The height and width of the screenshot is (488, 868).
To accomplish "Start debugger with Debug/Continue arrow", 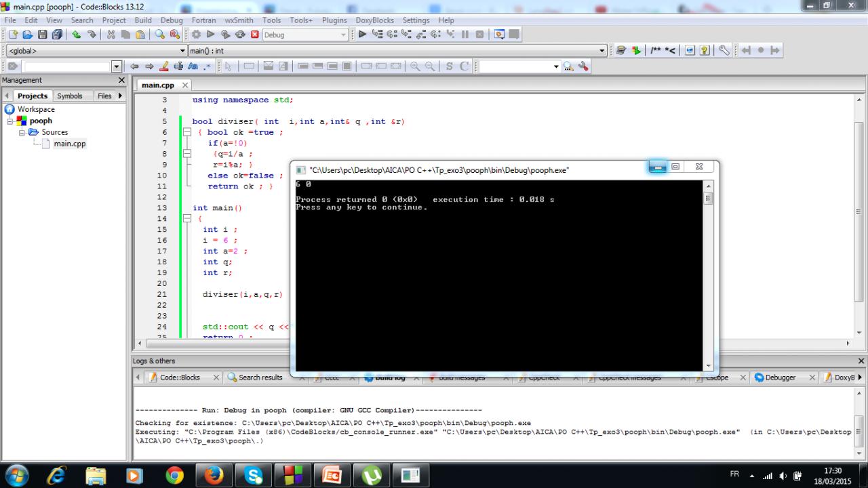I will (x=362, y=35).
